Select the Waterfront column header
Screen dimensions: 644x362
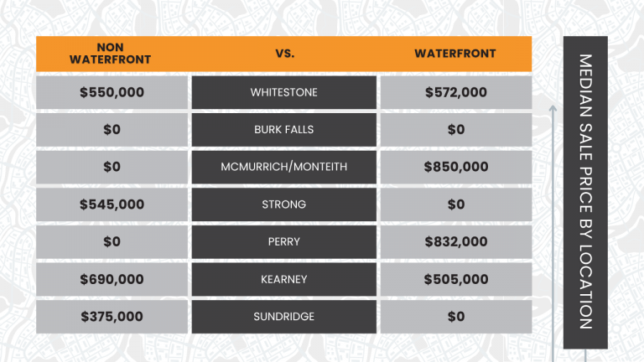(x=455, y=54)
